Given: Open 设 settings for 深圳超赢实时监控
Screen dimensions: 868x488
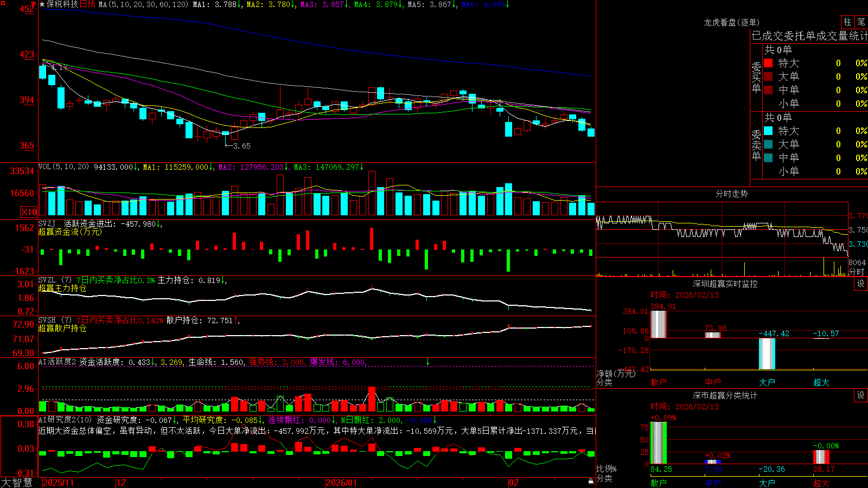Looking at the screenshot, I should pos(861,284).
